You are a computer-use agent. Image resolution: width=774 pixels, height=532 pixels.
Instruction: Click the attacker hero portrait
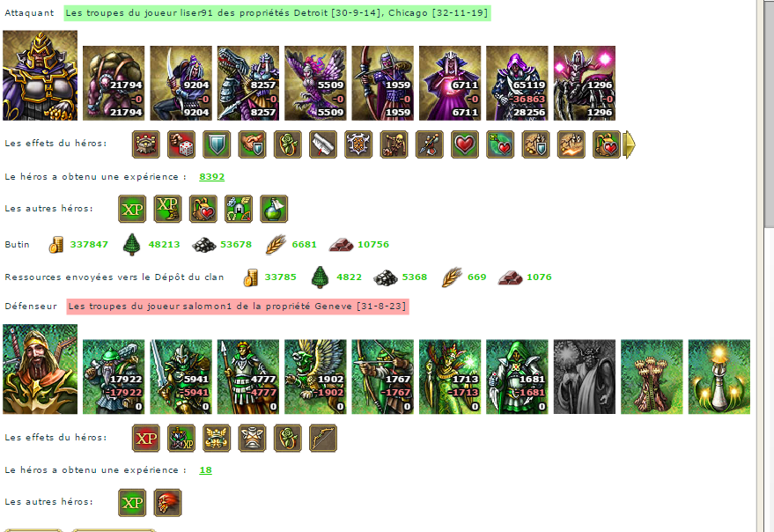tap(40, 76)
